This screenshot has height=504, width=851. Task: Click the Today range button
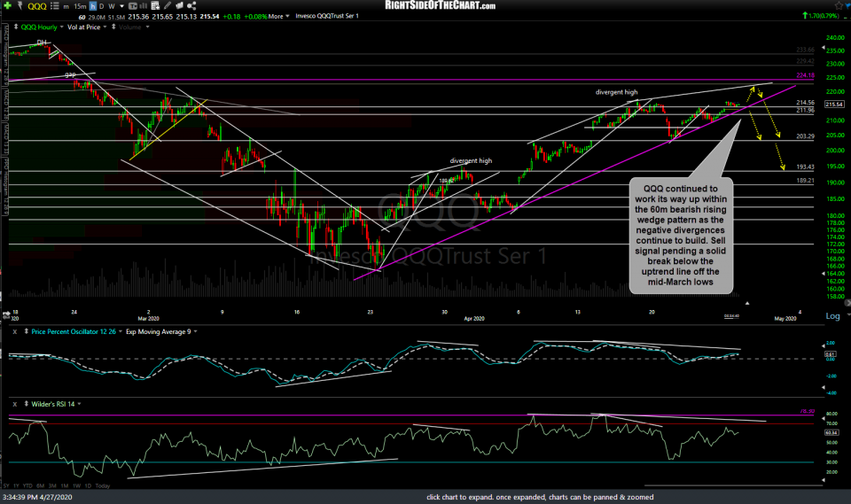coord(103,486)
